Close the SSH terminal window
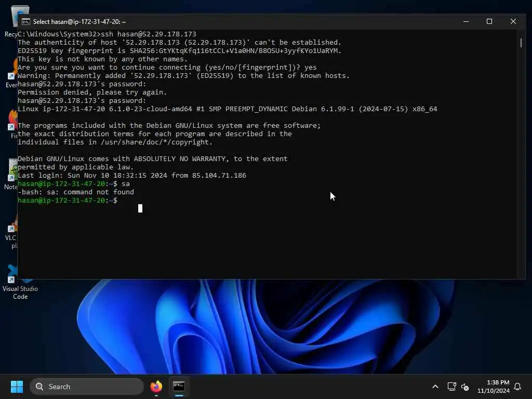The width and height of the screenshot is (532, 399). pyautogui.click(x=513, y=21)
